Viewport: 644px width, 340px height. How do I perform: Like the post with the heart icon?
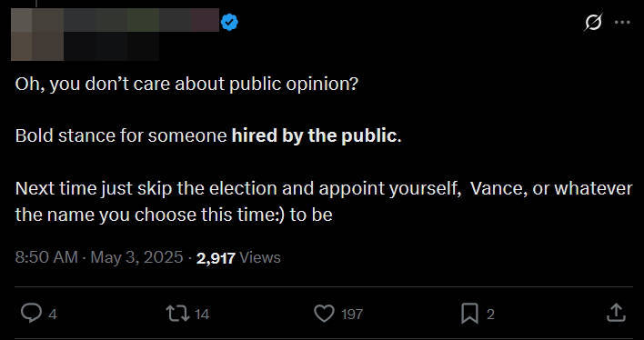coord(325,314)
